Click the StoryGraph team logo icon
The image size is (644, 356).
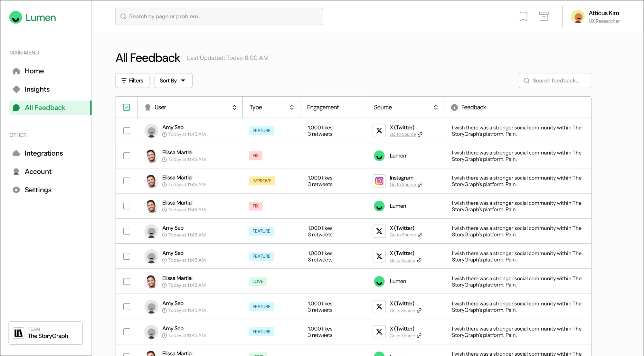pos(19,333)
